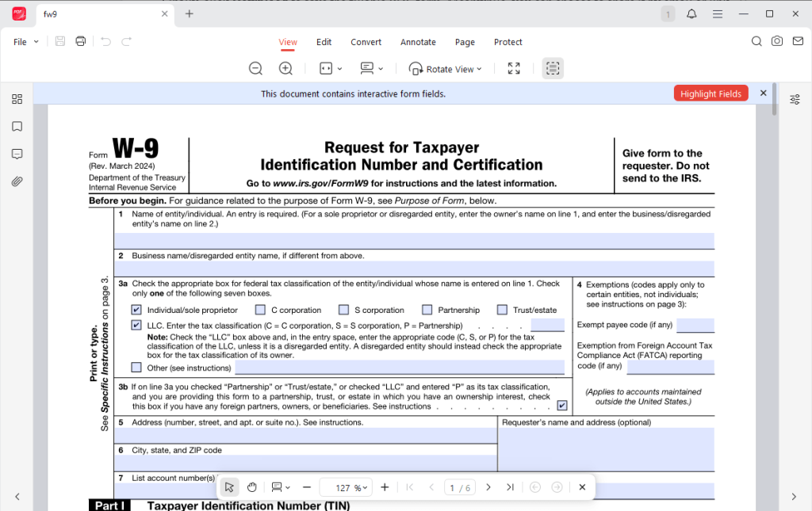The image size is (812, 511).
Task: Click the screenshot camera icon
Action: tap(777, 41)
